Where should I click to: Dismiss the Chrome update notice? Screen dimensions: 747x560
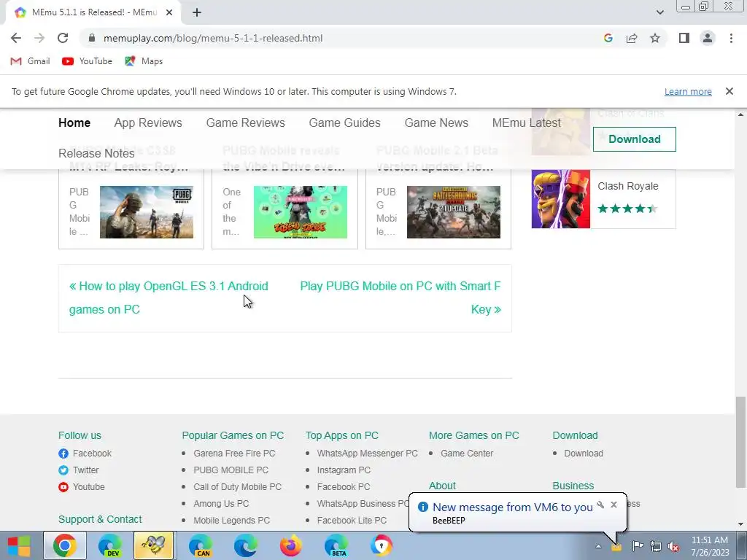729,91
